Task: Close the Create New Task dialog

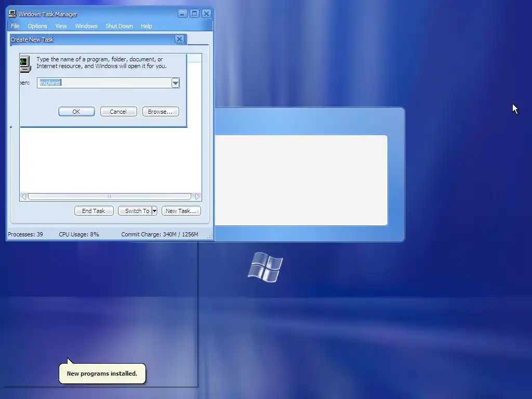Action: (x=179, y=39)
